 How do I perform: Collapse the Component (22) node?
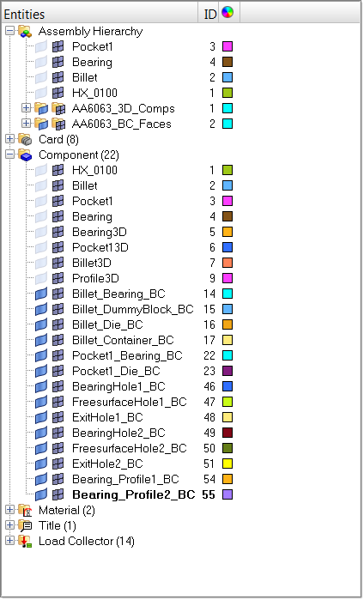point(10,155)
